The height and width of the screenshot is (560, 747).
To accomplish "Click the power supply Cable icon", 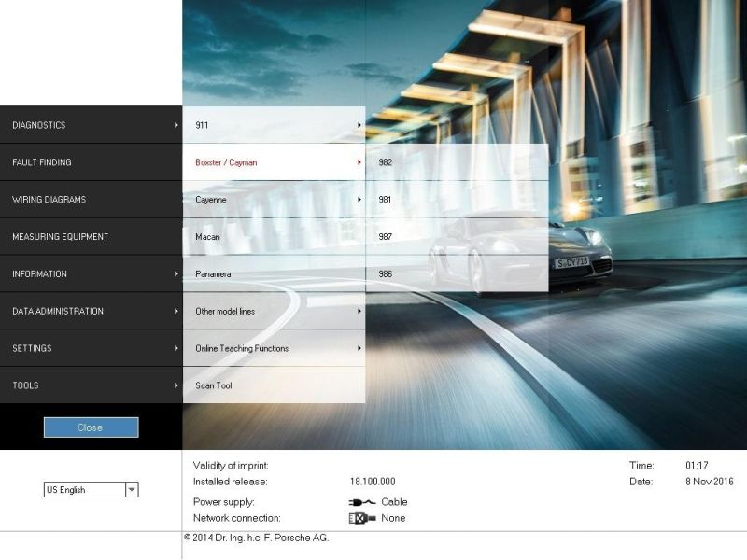I will (362, 502).
